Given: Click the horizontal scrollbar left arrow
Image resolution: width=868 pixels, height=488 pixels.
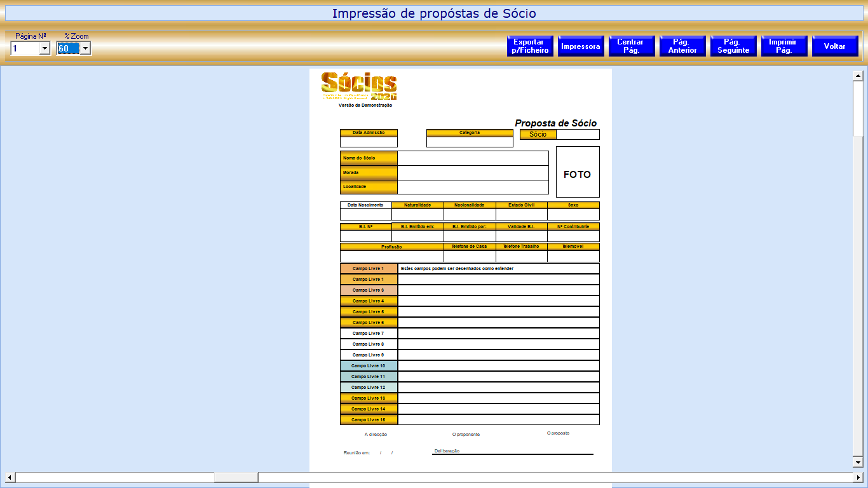Looking at the screenshot, I should (10, 477).
